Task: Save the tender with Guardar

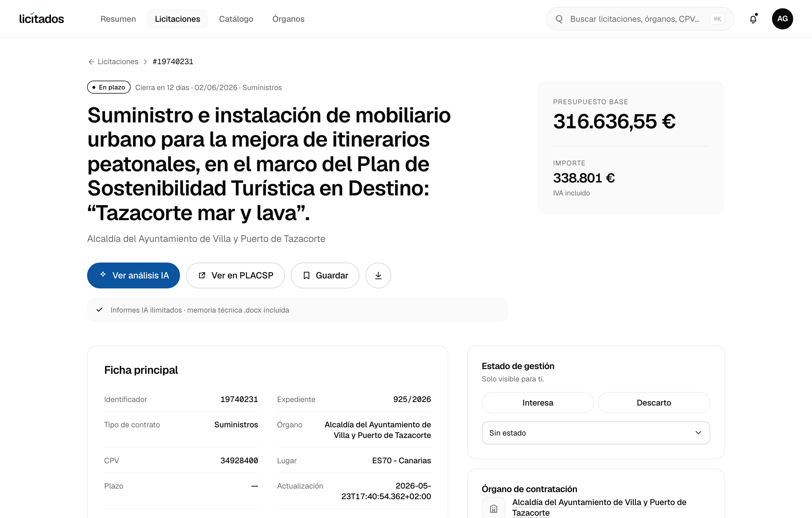Action: point(325,275)
